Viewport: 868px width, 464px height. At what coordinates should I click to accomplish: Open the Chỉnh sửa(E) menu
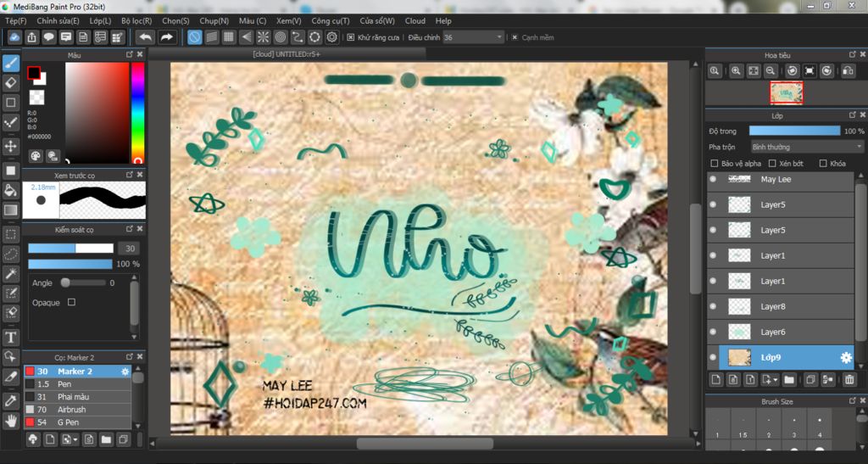[x=58, y=20]
